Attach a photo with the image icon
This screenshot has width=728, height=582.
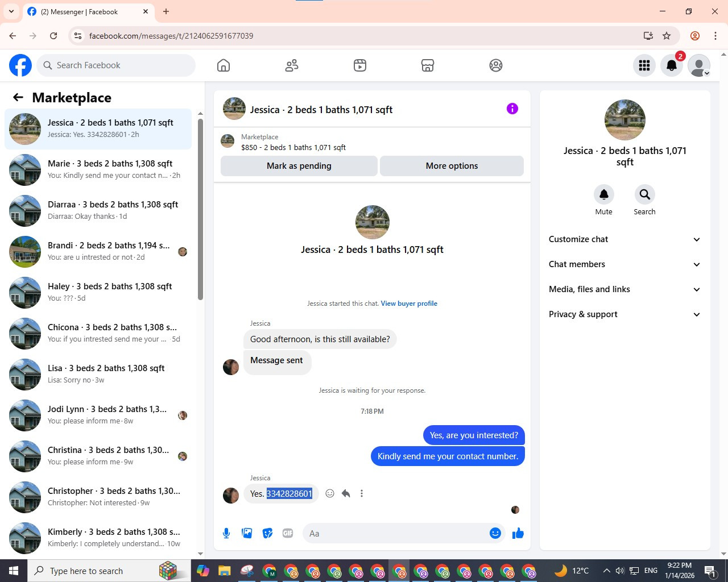coord(247,533)
